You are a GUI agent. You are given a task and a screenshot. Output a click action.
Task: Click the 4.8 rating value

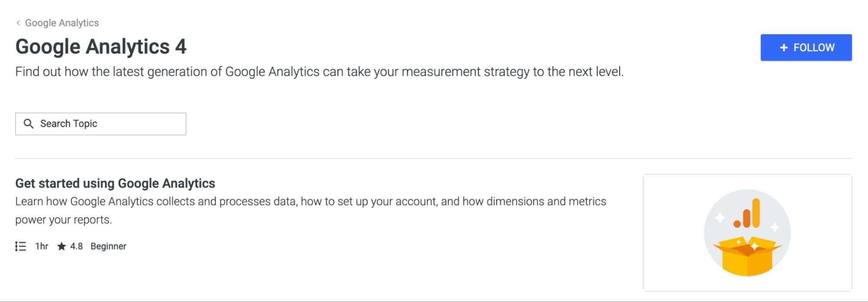(76, 246)
